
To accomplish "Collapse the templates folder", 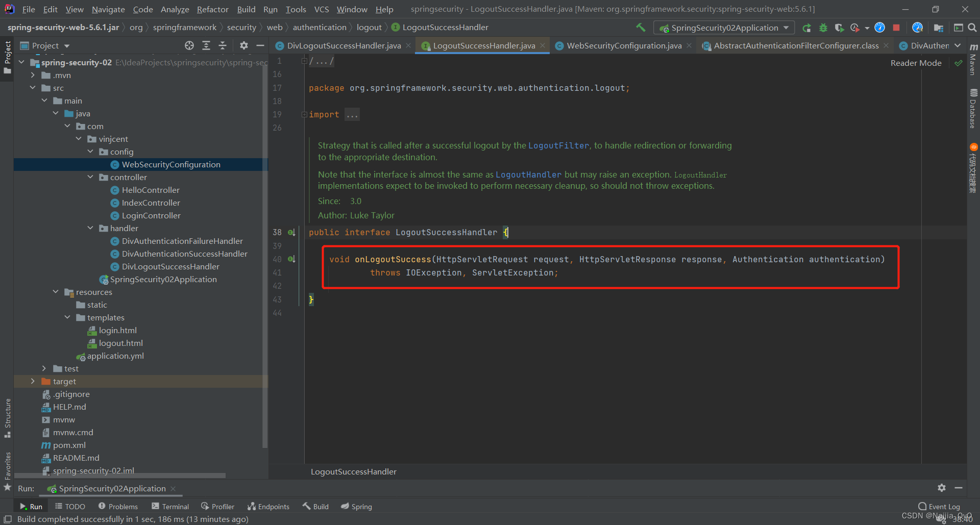I will [67, 317].
